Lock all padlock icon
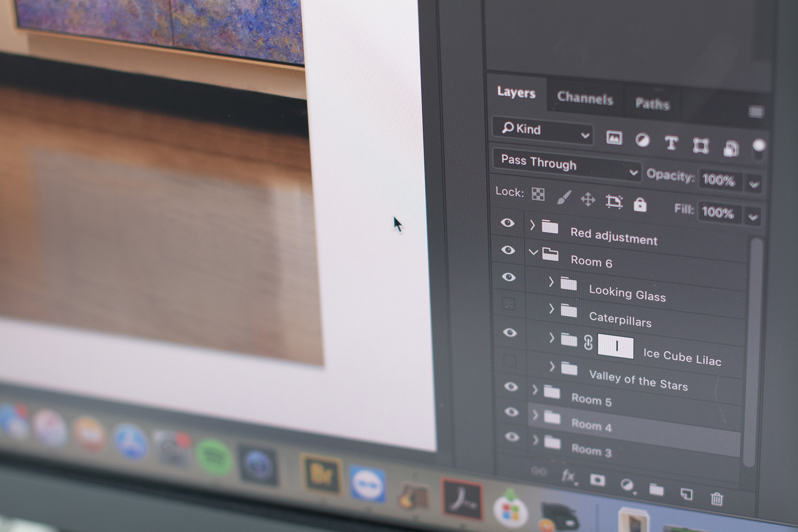 click(x=640, y=204)
